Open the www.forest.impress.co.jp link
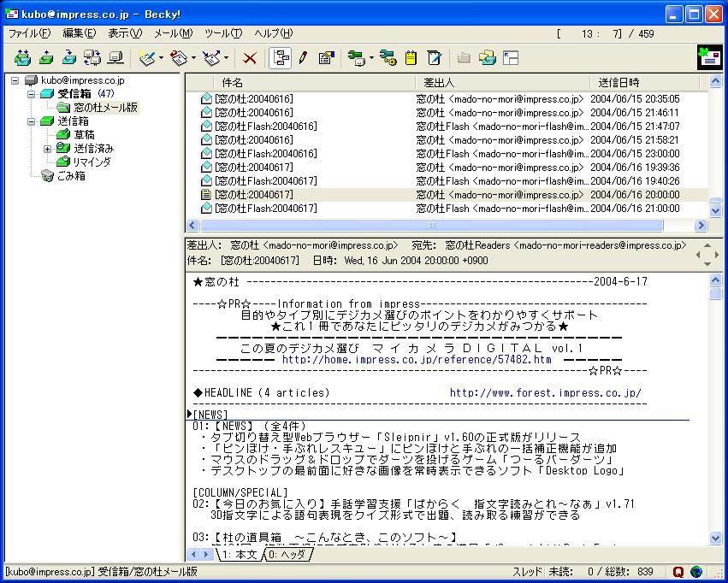Screen dimensions: 728x583 tap(546, 393)
